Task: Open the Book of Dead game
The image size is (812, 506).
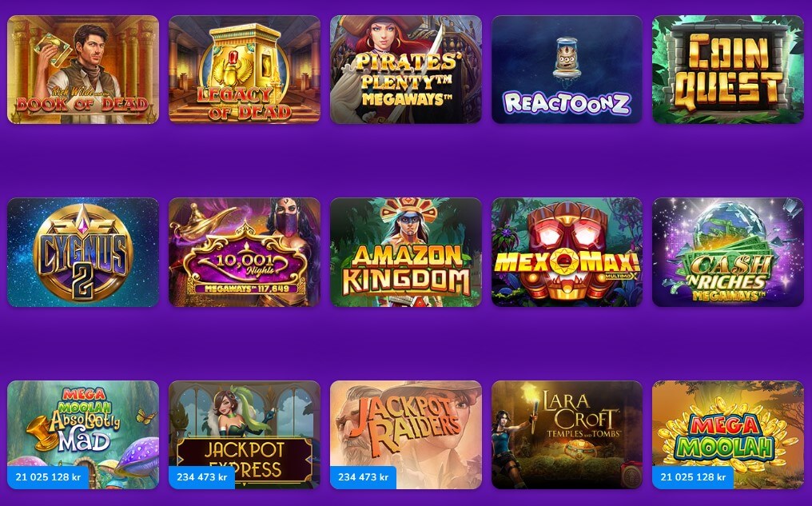Action: (83, 70)
